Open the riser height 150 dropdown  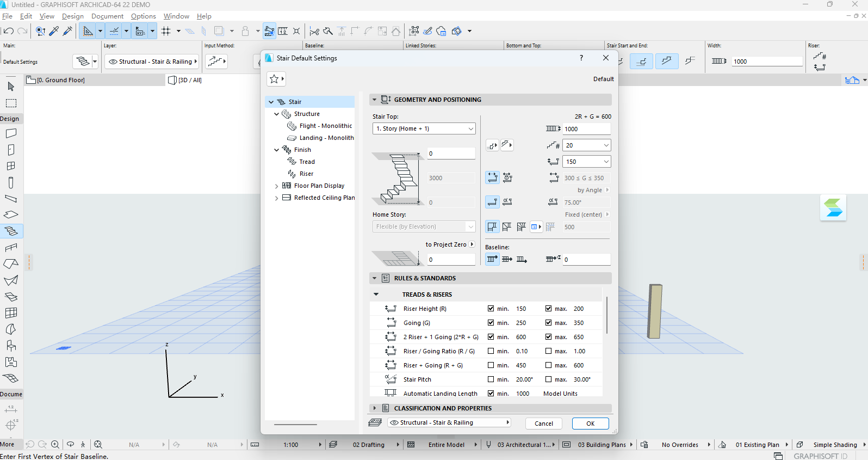587,162
